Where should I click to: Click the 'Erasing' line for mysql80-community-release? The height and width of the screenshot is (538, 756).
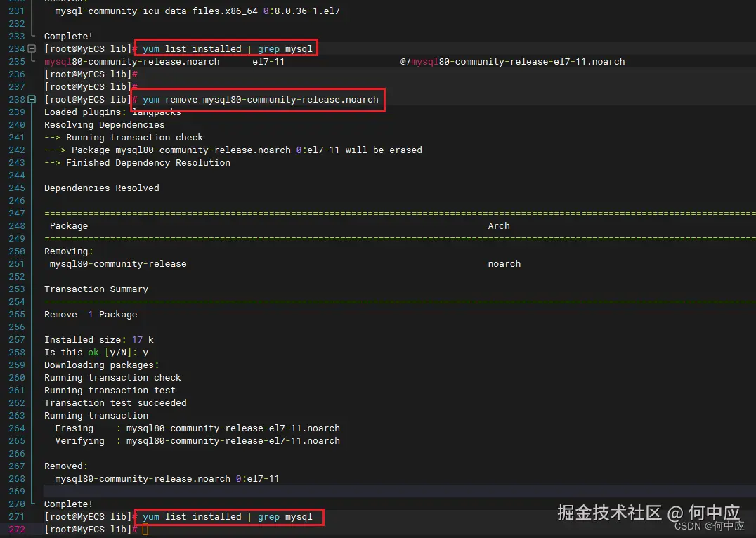pyautogui.click(x=197, y=428)
